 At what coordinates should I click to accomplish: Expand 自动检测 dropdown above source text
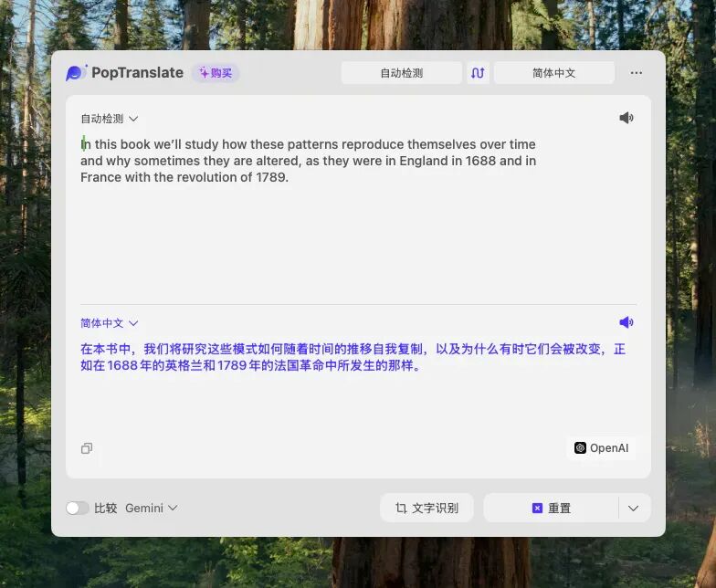click(110, 119)
